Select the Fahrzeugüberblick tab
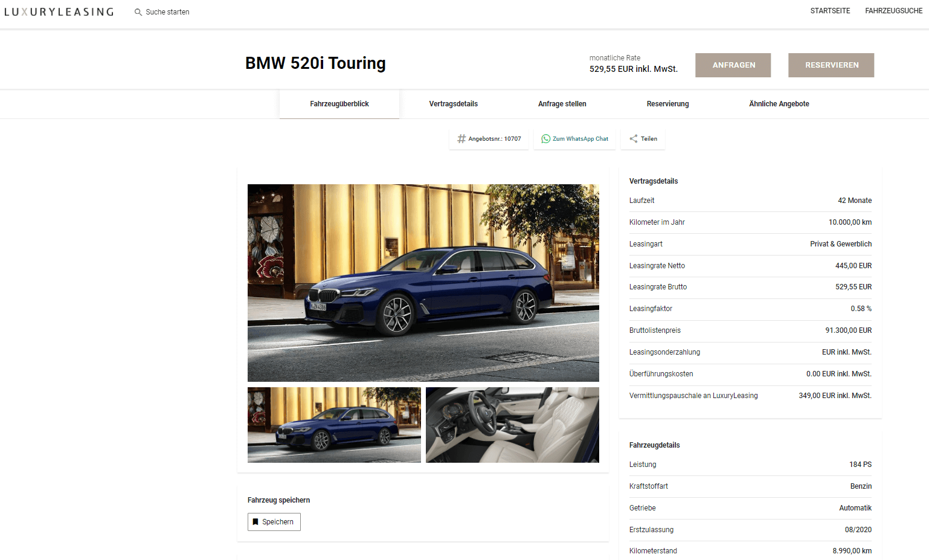 339,104
